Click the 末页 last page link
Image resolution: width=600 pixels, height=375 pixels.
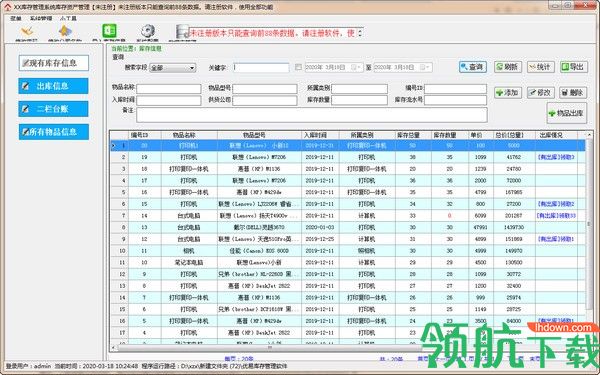[534, 359]
